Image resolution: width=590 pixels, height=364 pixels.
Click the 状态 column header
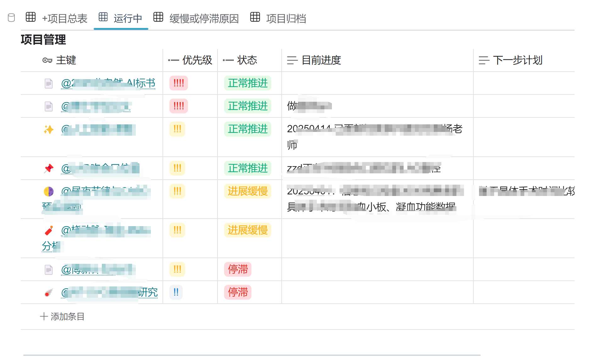[250, 60]
